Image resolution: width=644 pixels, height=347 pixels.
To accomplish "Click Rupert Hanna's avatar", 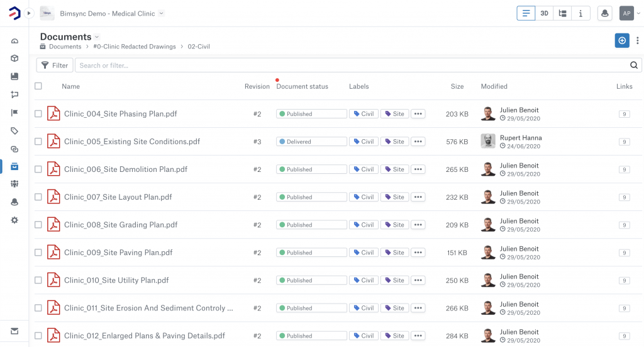I will 488,141.
